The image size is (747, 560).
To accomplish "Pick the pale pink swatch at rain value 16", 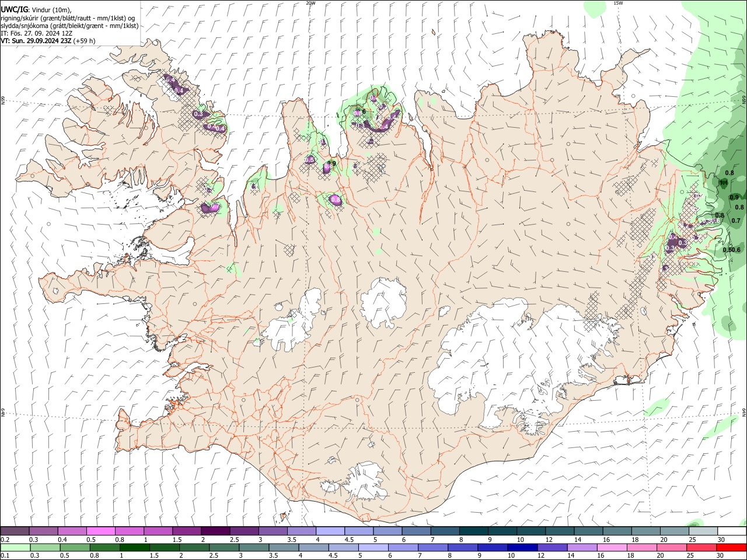I will [x=611, y=547].
